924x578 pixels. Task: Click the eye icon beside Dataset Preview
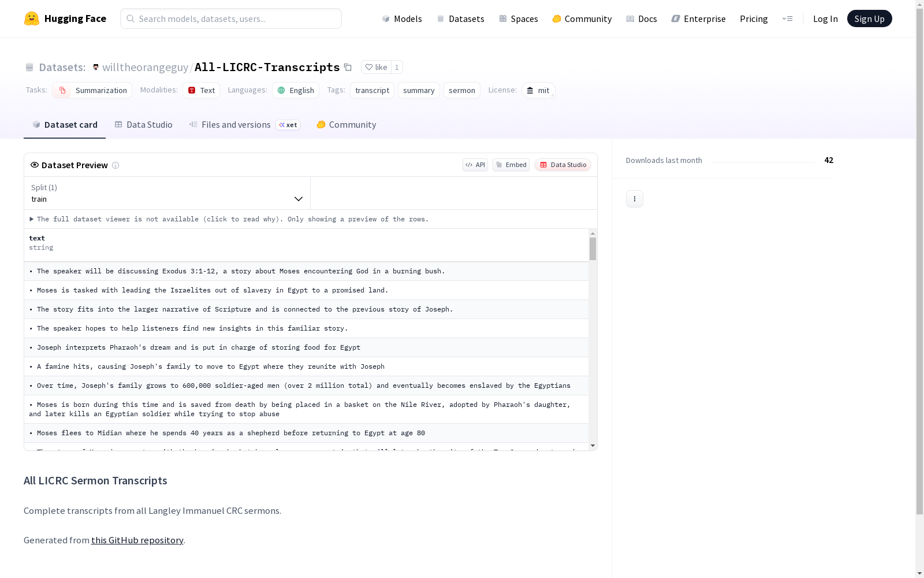click(x=35, y=165)
